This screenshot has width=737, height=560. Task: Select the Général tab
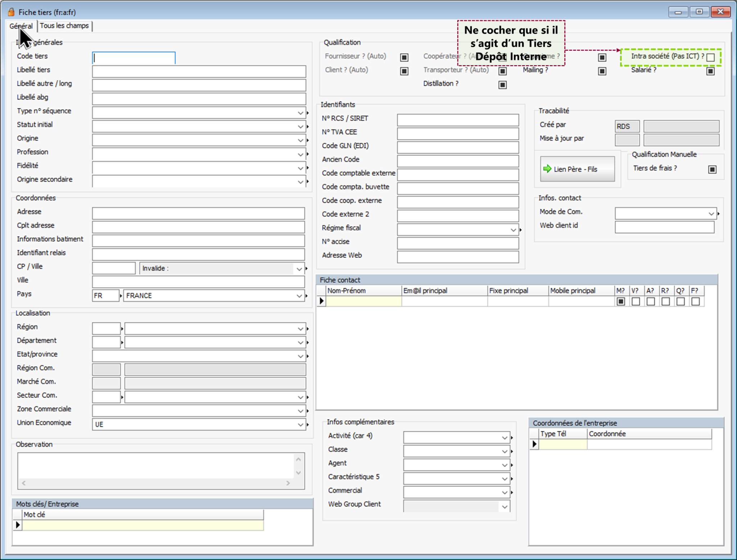pos(21,26)
